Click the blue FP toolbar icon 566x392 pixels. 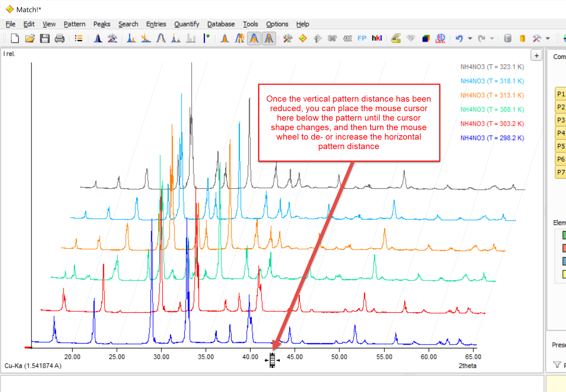click(362, 38)
